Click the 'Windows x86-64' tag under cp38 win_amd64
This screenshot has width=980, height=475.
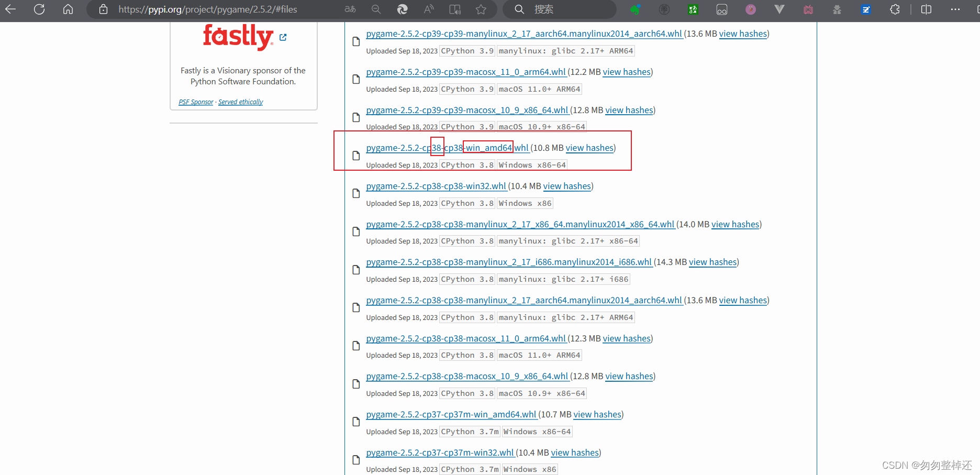click(532, 165)
